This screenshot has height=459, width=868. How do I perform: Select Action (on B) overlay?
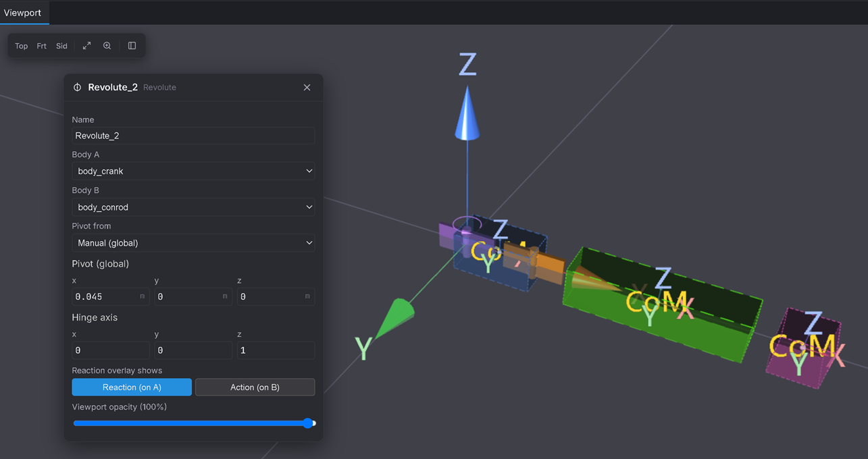(255, 387)
